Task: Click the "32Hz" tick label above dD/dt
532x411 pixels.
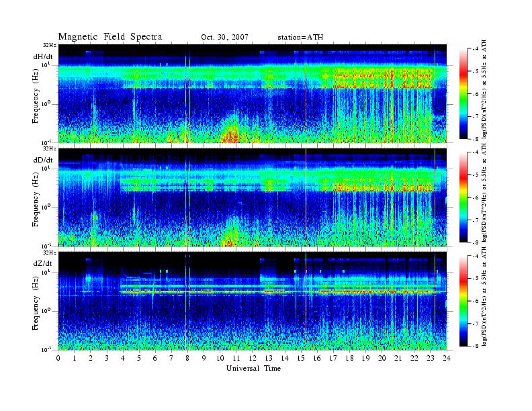Action: 50,148
